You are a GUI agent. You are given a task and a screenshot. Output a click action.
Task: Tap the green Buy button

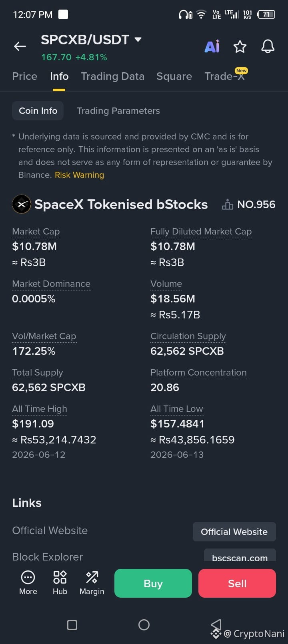point(153,583)
